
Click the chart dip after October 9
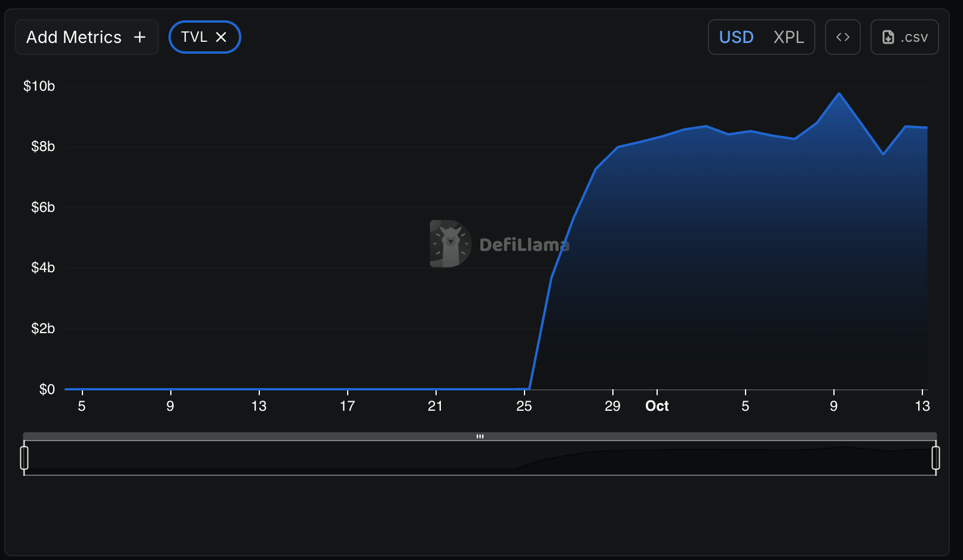pos(883,154)
